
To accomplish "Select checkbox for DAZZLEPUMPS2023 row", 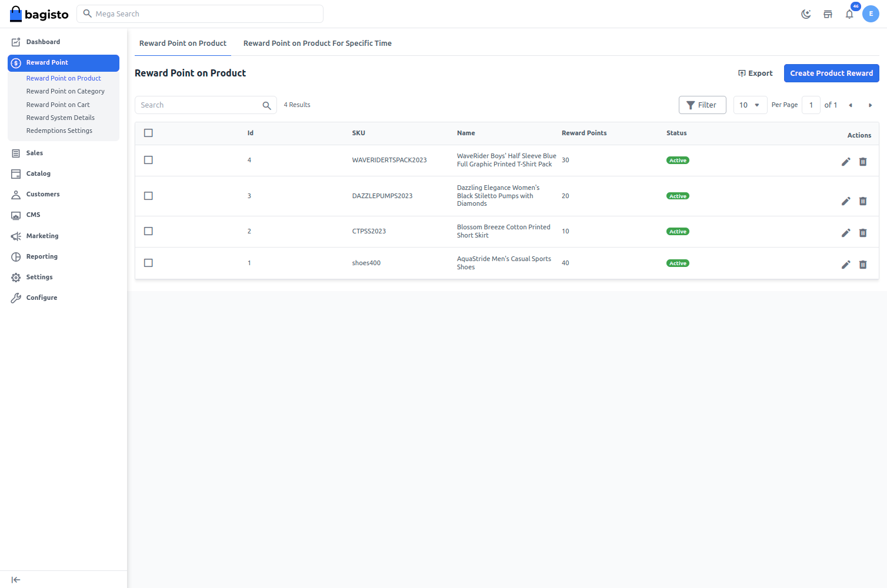I will pos(148,196).
